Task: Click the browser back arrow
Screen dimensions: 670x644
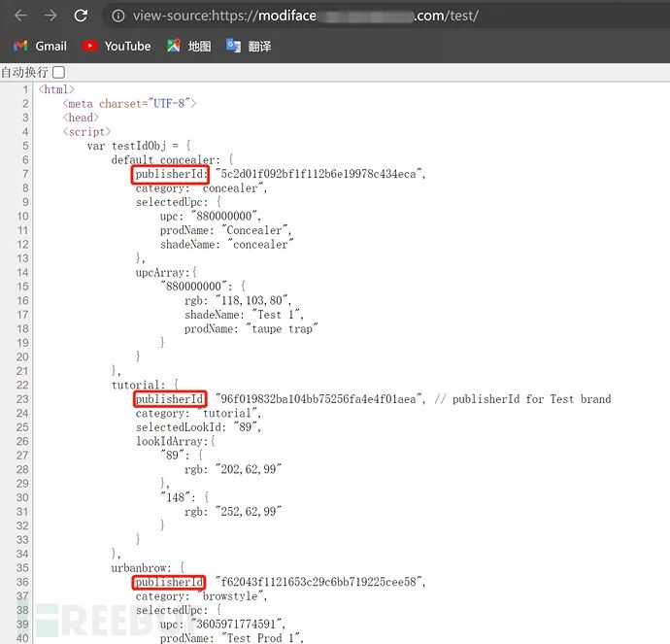Action: point(20,16)
